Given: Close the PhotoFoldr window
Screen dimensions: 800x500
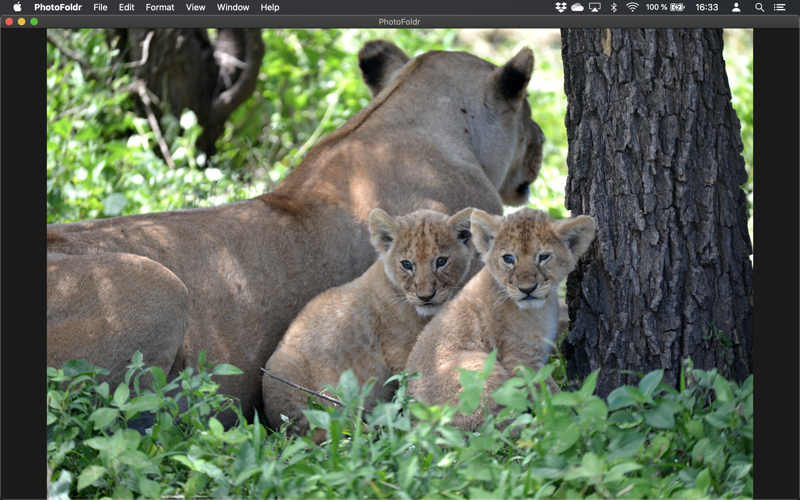Looking at the screenshot, I should coord(9,21).
